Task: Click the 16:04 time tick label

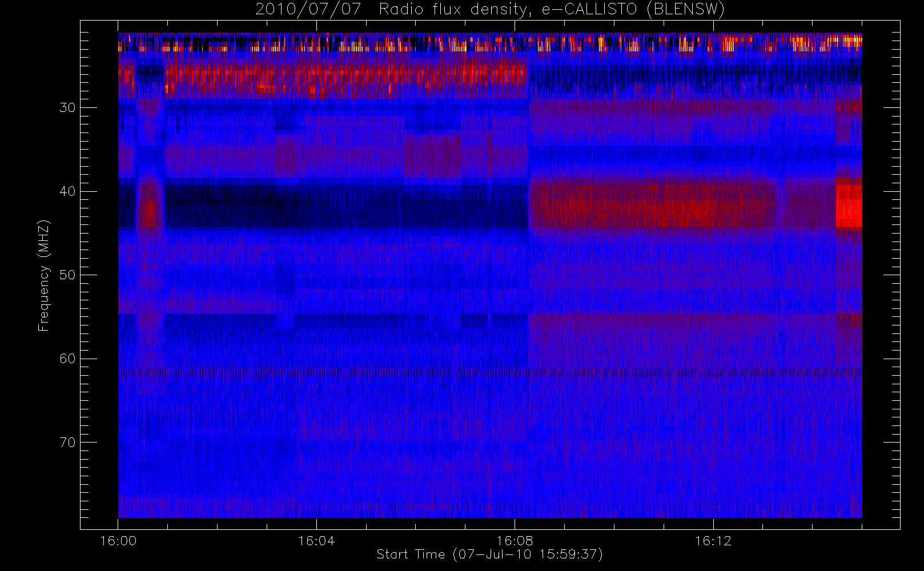Action: (x=316, y=541)
